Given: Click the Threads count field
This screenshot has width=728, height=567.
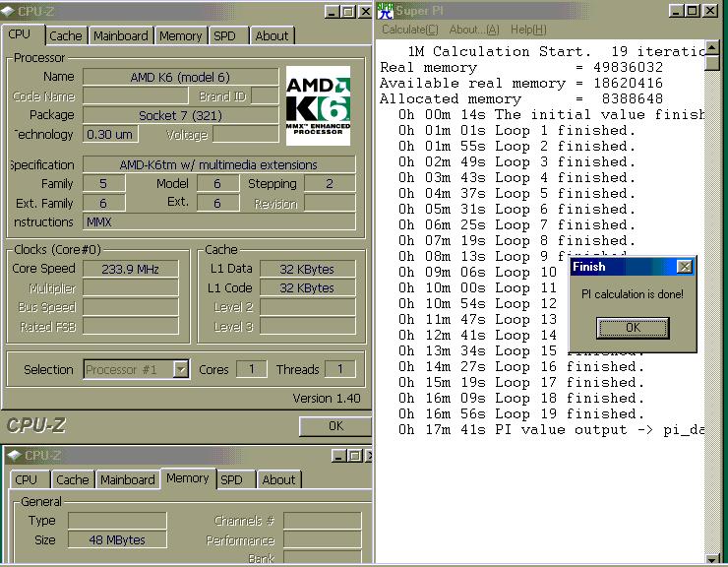Looking at the screenshot, I should (340, 369).
